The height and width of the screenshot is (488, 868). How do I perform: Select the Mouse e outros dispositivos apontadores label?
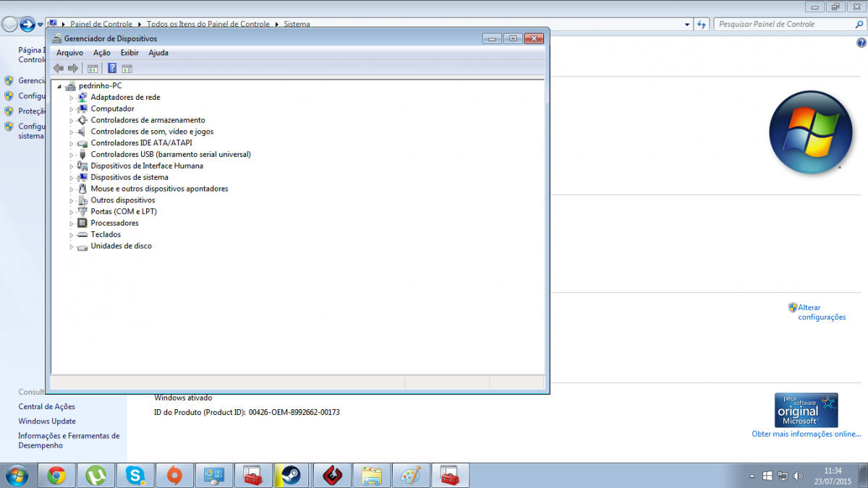[159, 189]
